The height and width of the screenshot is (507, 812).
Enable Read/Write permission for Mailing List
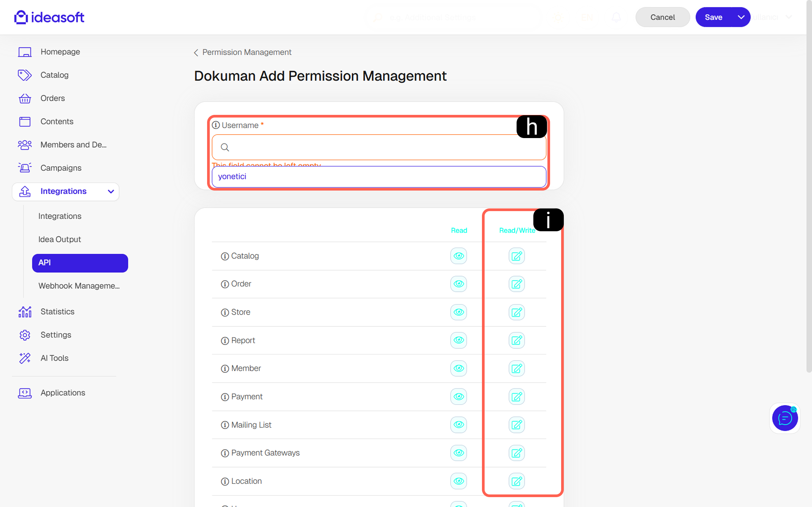pyautogui.click(x=517, y=425)
